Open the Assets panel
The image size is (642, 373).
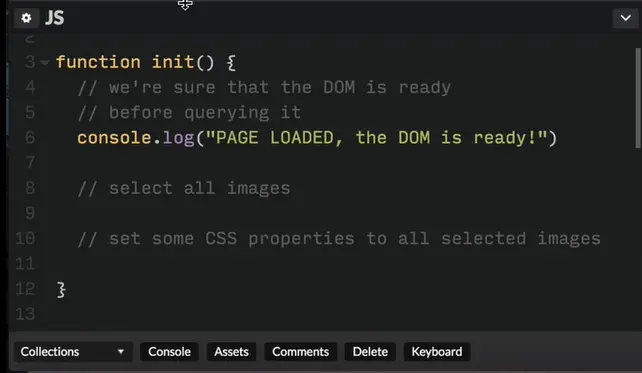point(231,352)
